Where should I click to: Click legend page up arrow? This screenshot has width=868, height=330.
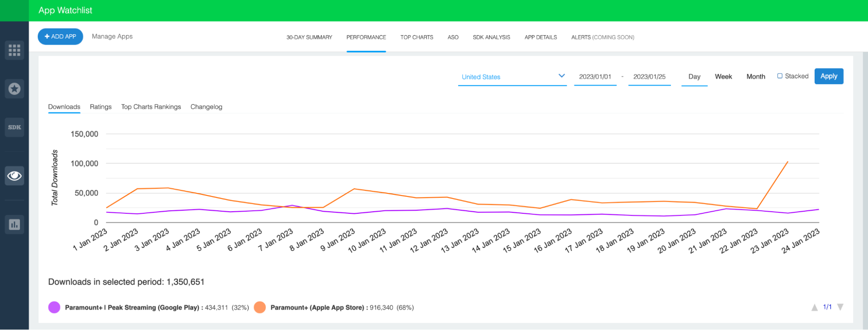815,307
